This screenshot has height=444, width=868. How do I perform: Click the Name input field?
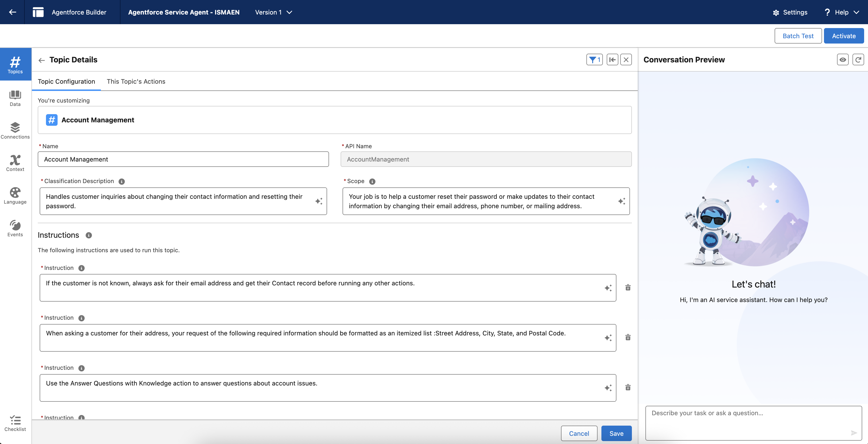click(183, 159)
